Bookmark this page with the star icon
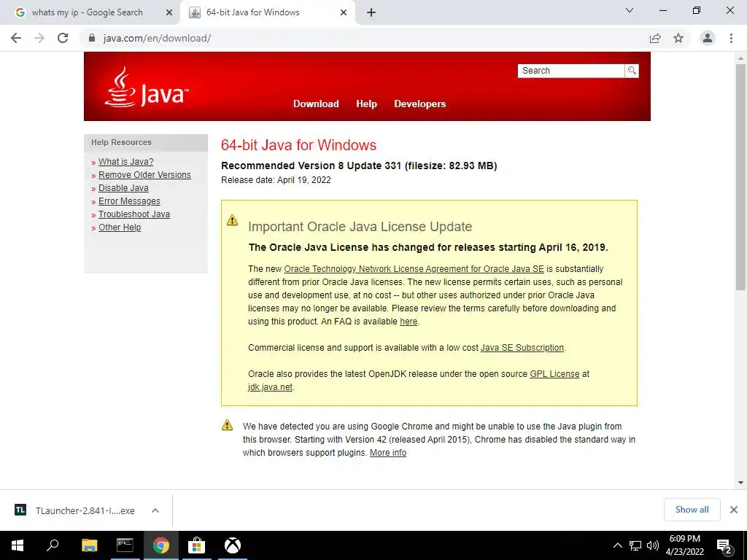This screenshot has height=560, width=747. tap(678, 38)
